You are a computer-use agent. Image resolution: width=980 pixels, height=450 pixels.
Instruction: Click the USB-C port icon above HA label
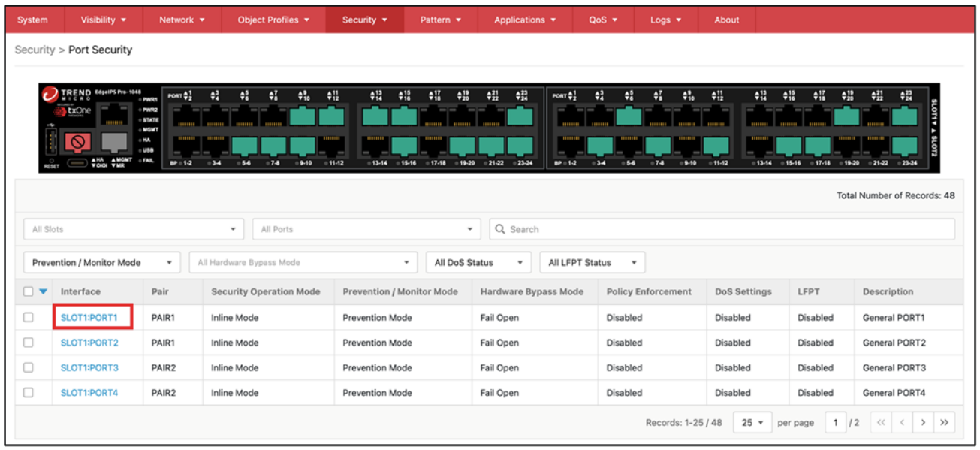tap(77, 162)
